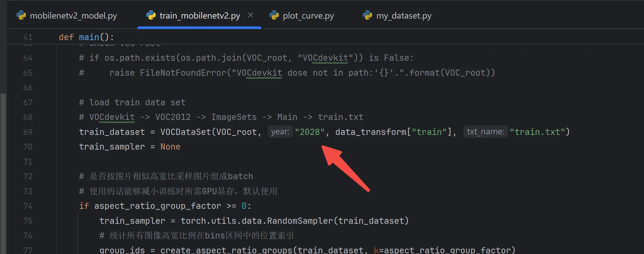This screenshot has width=644, height=254.
Task: Click 'ImageSets' in line 68 comment
Action: point(234,117)
